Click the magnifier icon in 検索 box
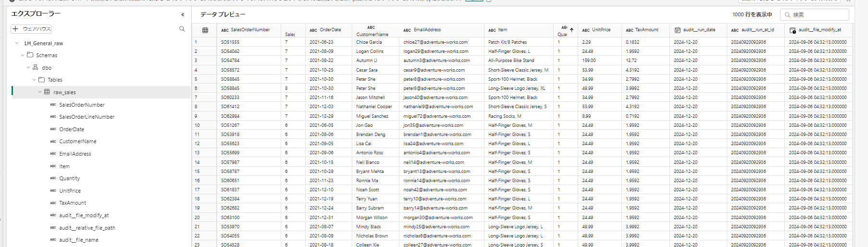 coord(787,15)
